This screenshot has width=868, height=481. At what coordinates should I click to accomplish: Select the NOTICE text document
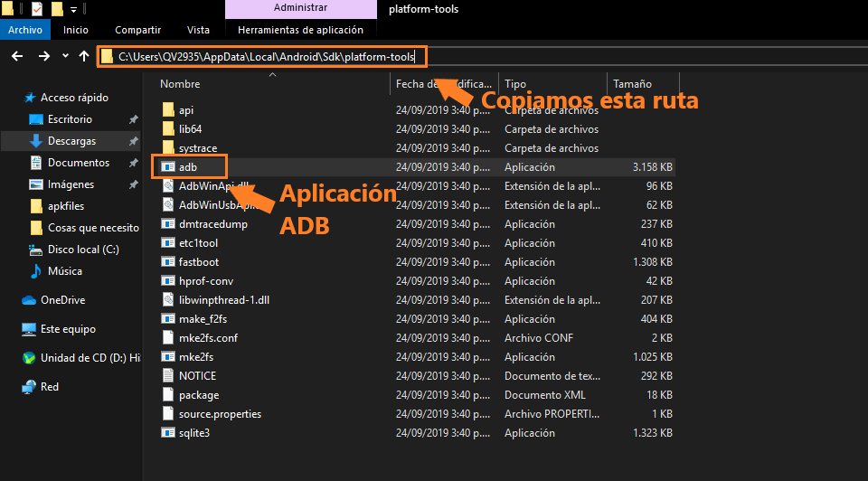click(197, 376)
